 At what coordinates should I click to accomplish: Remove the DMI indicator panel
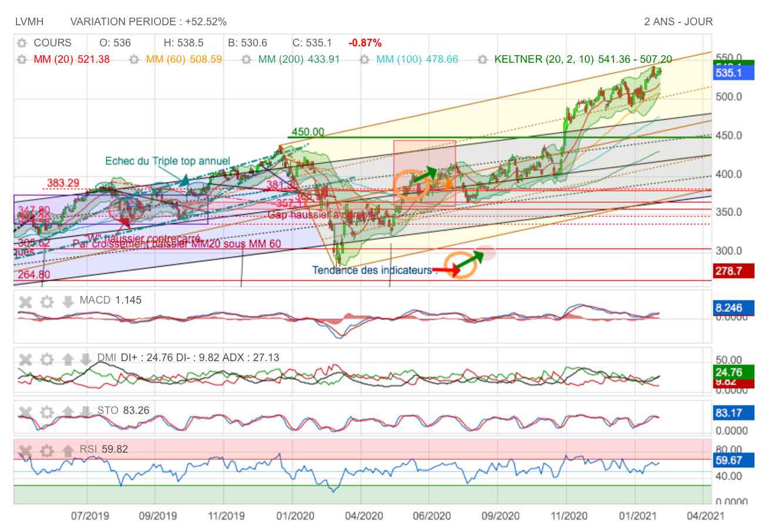tap(25, 359)
